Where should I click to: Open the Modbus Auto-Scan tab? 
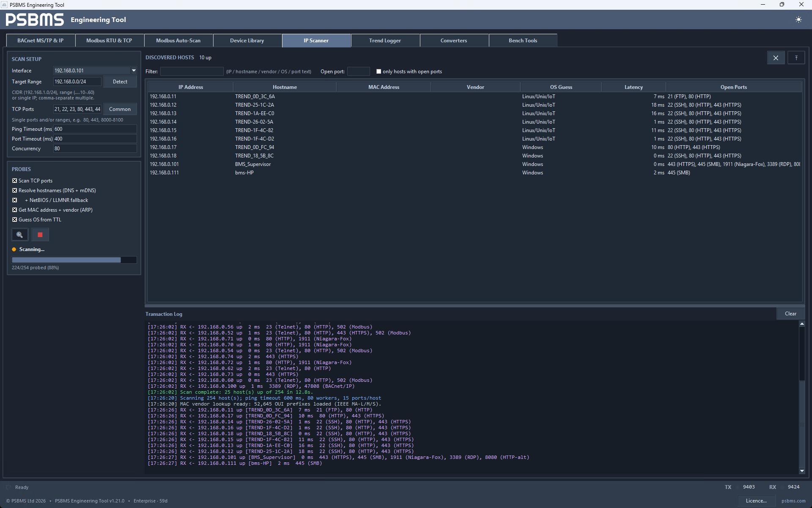coord(178,41)
